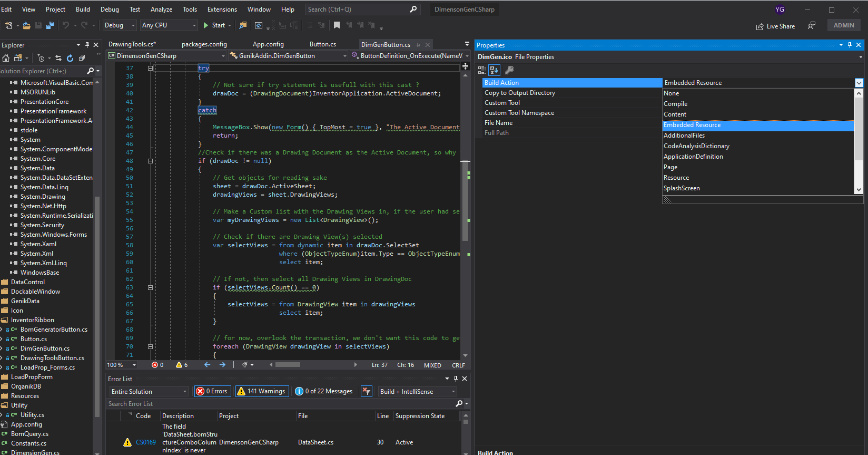This screenshot has height=455, width=868.
Task: Click the YG account avatar
Action: coord(780,9)
